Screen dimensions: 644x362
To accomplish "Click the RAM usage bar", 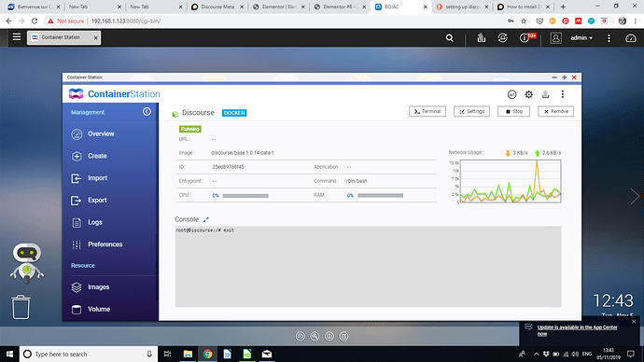I will pyautogui.click(x=380, y=196).
